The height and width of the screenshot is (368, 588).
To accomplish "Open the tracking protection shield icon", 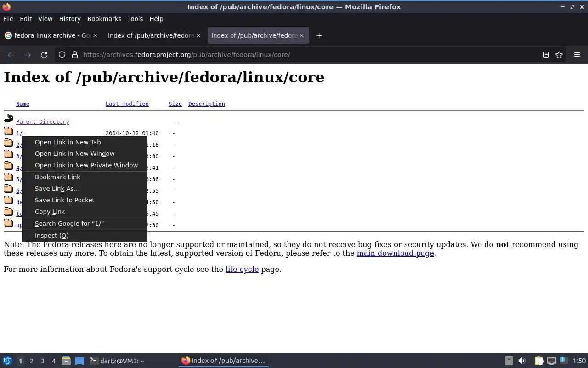I will [x=62, y=55].
